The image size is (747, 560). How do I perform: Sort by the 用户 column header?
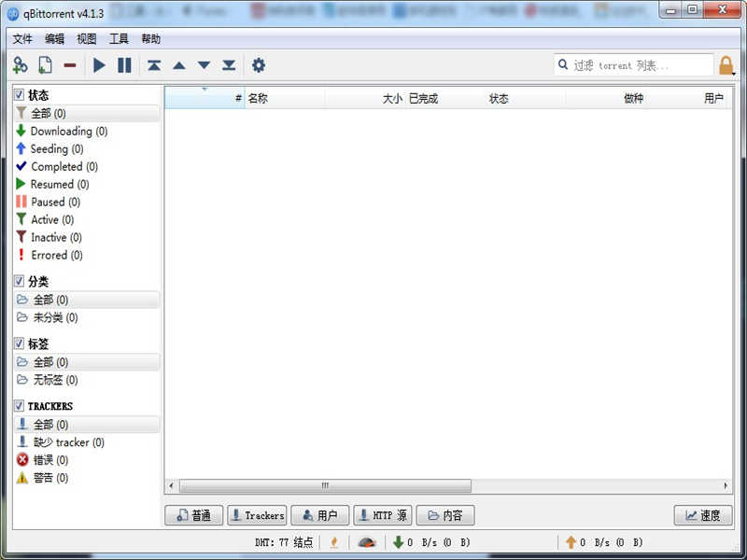click(x=688, y=98)
